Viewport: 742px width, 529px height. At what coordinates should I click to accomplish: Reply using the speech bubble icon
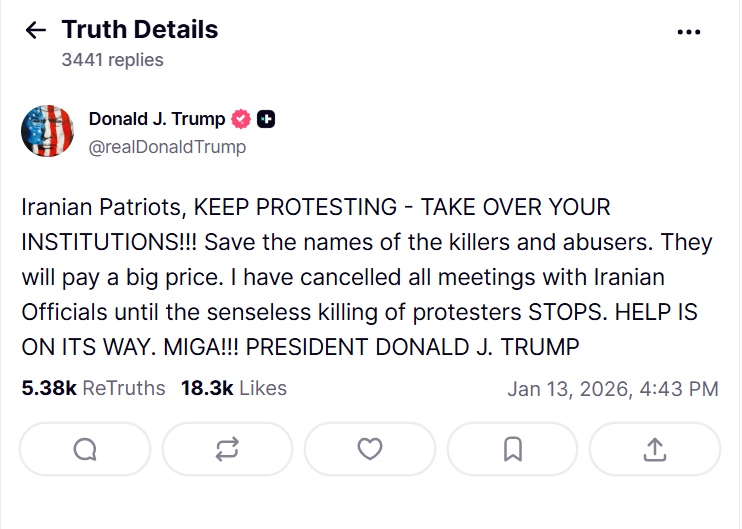[85, 449]
